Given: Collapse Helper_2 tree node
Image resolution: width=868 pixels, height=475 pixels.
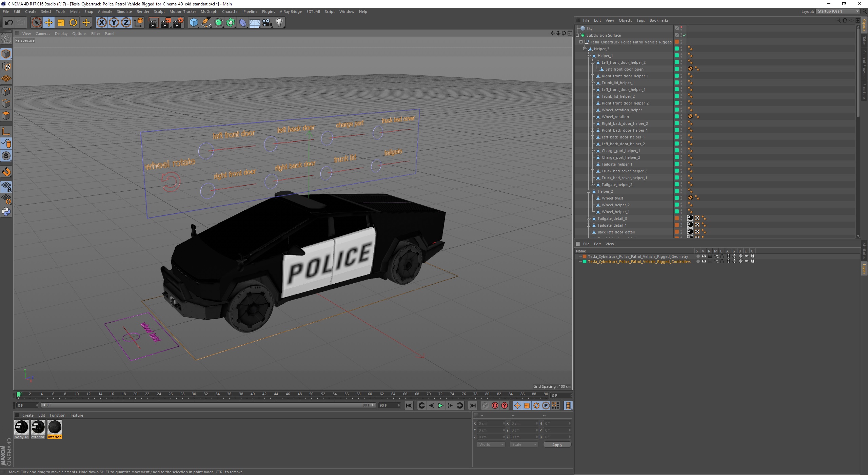Looking at the screenshot, I should (589, 191).
